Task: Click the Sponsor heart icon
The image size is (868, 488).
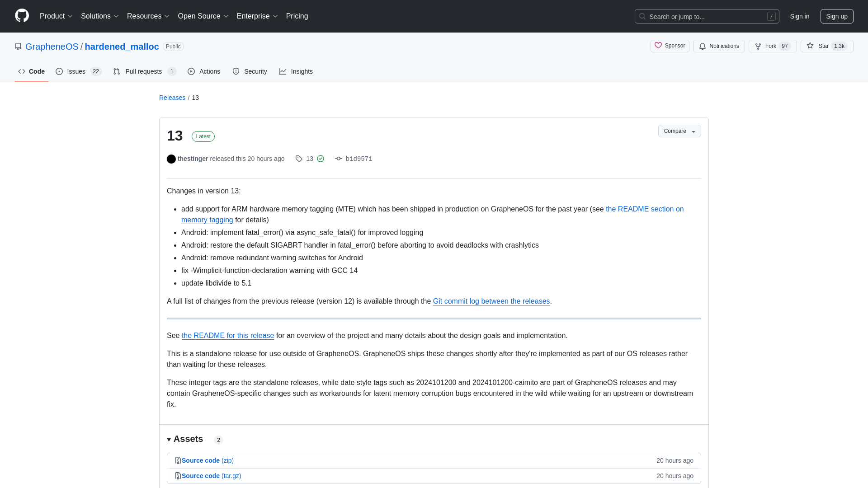Action: click(x=658, y=46)
